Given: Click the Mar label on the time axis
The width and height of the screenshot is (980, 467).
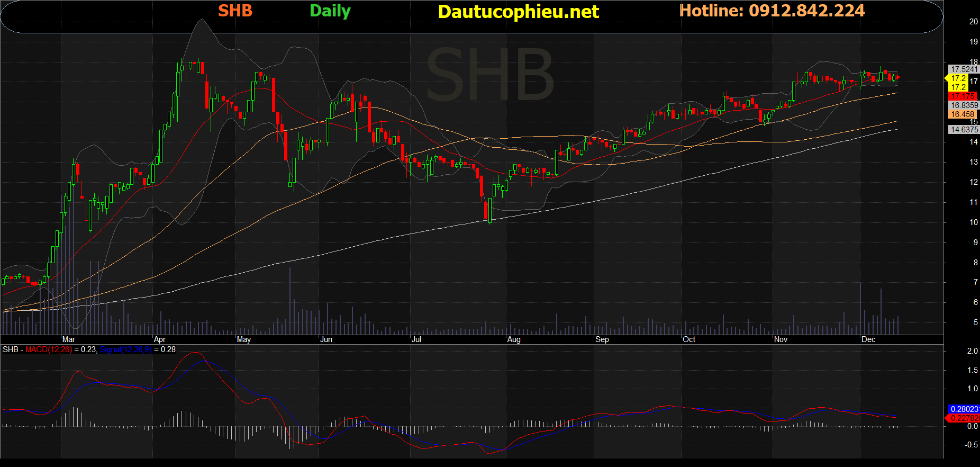Looking at the screenshot, I should pyautogui.click(x=68, y=339).
